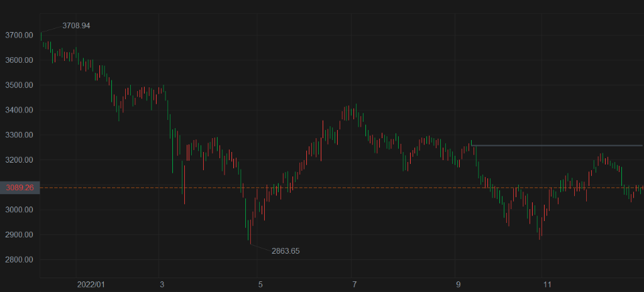The width and height of the screenshot is (644, 292).
Task: Click date label 7 on time axis
Action: pyautogui.click(x=355, y=285)
